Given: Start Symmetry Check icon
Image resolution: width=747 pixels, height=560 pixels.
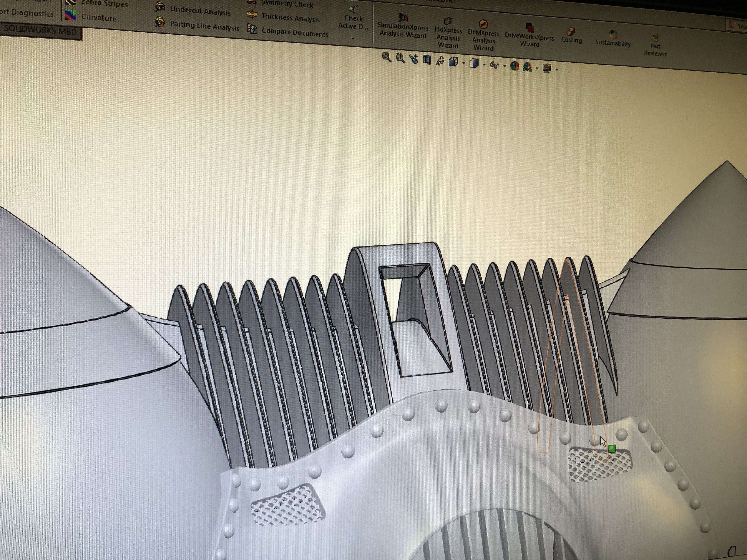Looking at the screenshot, I should pyautogui.click(x=252, y=2).
